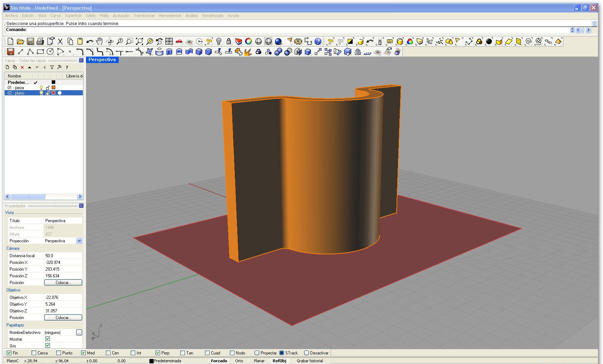The image size is (603, 364).
Task: Undo the last action with the arrow icon
Action: pos(90,41)
